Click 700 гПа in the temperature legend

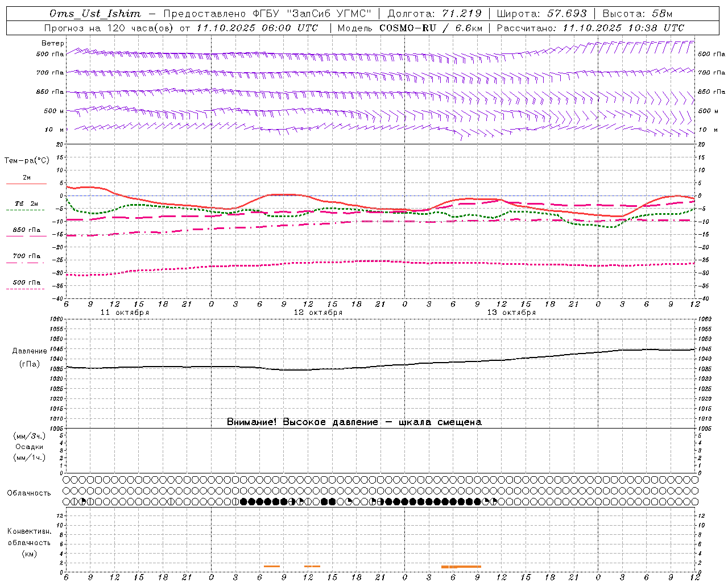[x=27, y=256]
